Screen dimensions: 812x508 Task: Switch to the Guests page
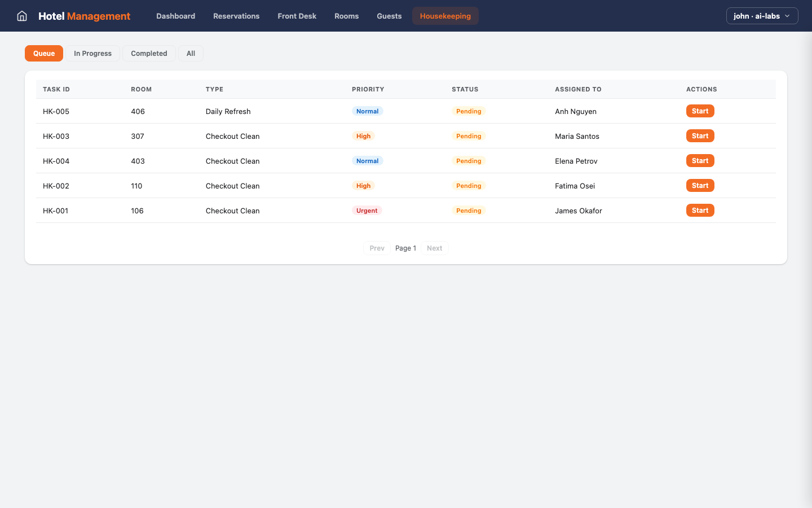click(389, 16)
